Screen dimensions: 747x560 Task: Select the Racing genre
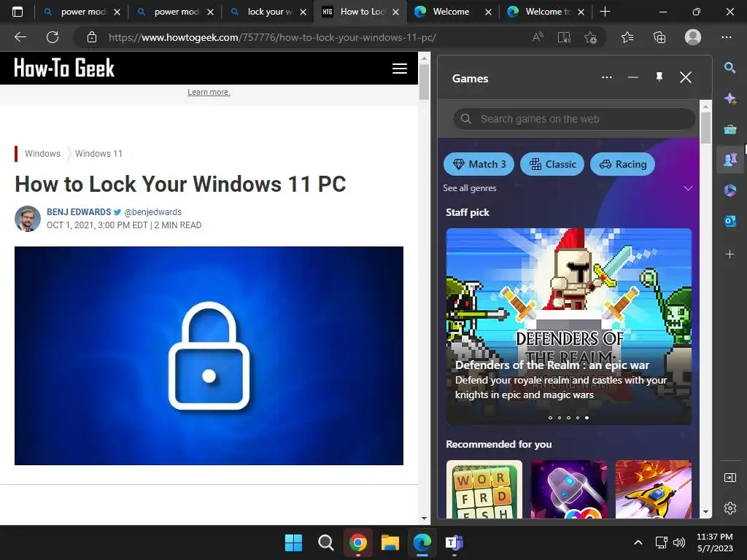pos(622,164)
